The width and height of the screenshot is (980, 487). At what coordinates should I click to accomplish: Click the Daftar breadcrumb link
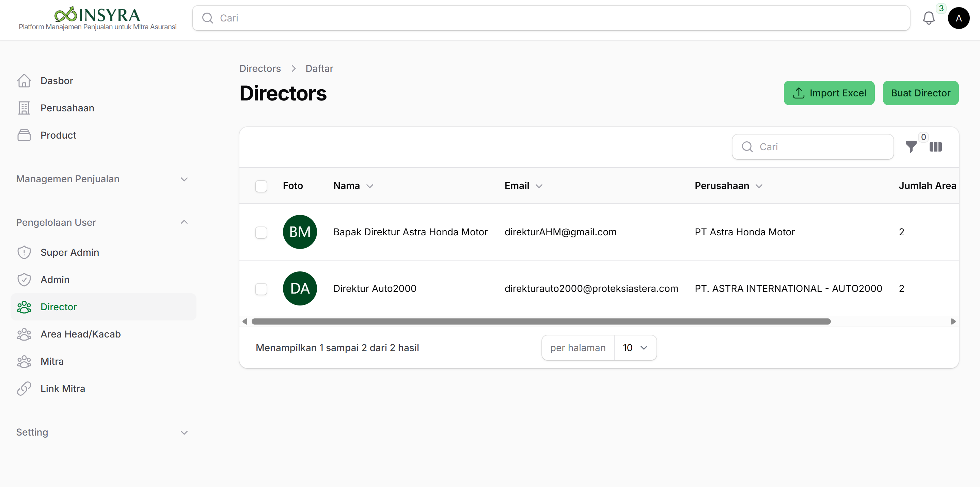click(319, 68)
